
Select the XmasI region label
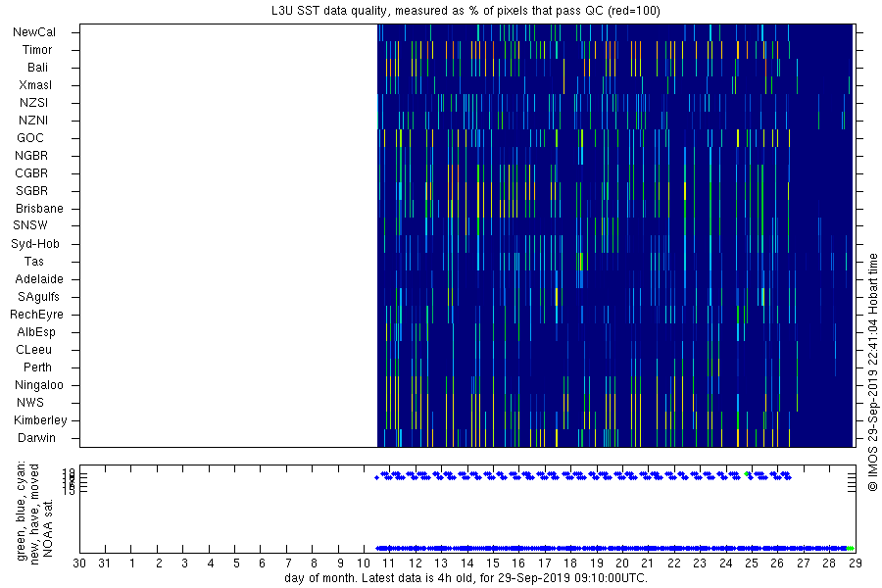click(35, 85)
